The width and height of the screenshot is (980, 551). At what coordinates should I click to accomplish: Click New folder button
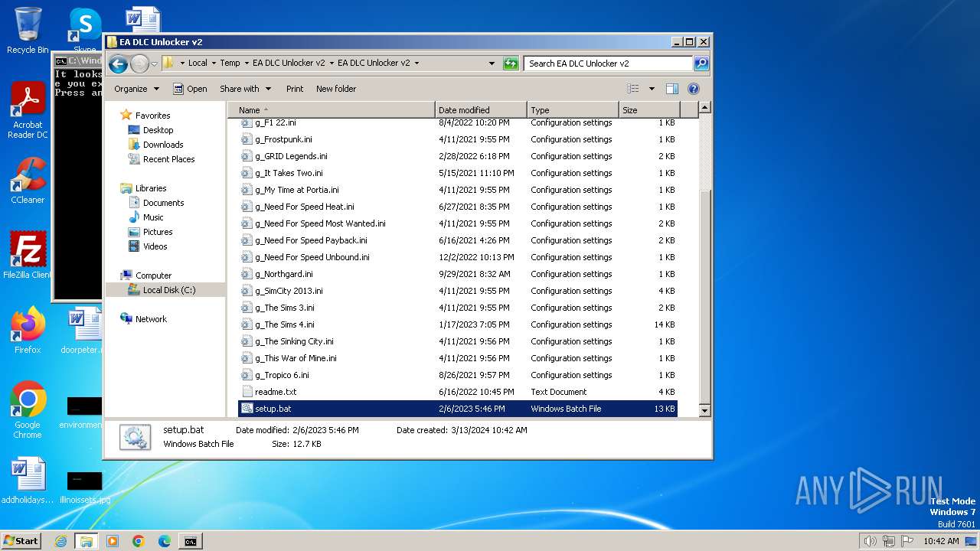(336, 89)
